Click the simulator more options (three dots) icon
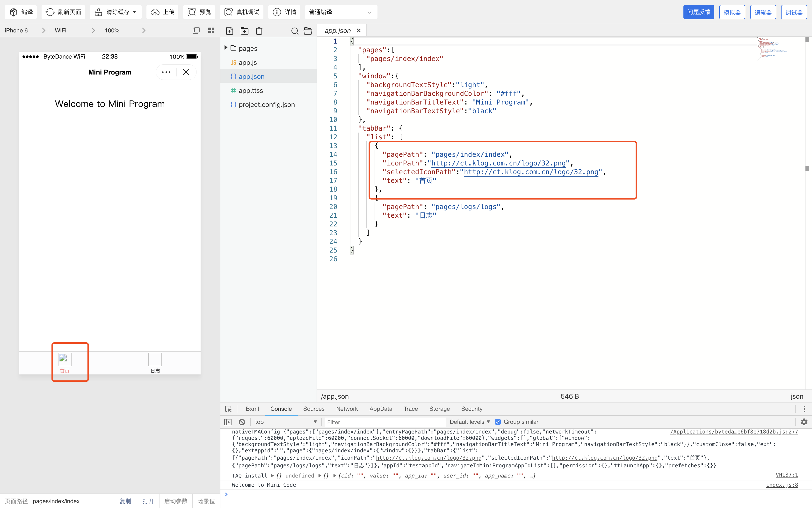This screenshot has height=508, width=812. click(167, 72)
